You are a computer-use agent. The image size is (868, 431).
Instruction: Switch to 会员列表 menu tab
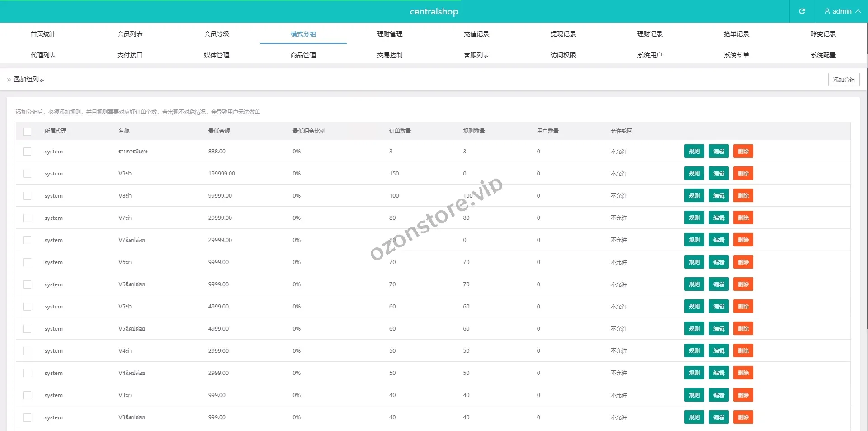(130, 34)
